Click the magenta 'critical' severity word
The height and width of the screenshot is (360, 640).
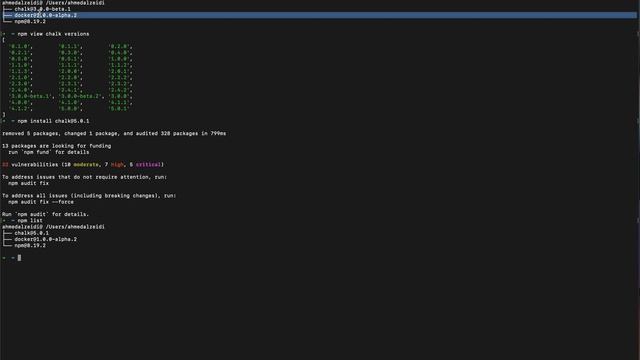click(148, 165)
